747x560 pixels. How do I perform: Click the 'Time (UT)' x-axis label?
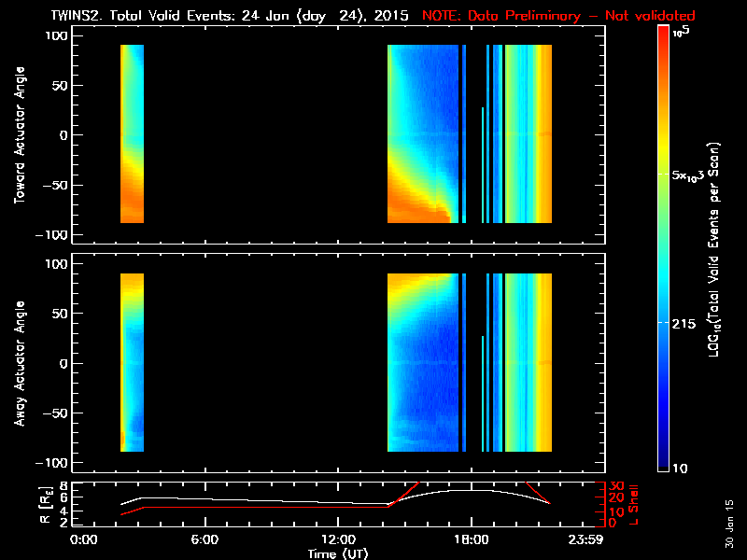click(x=340, y=553)
